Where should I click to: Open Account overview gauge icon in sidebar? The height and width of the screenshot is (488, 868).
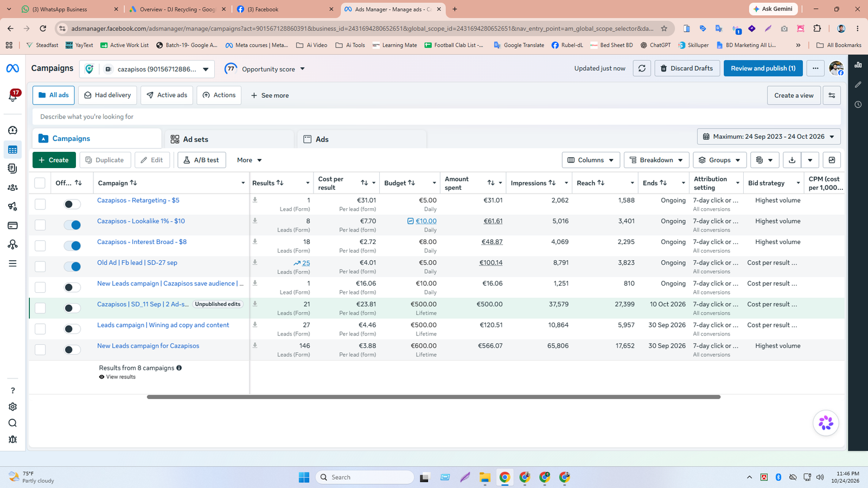pos(12,130)
